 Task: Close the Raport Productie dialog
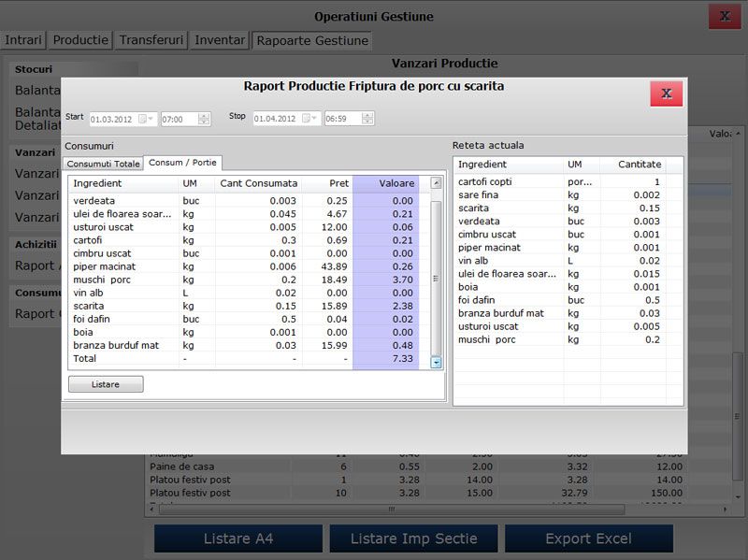[667, 93]
